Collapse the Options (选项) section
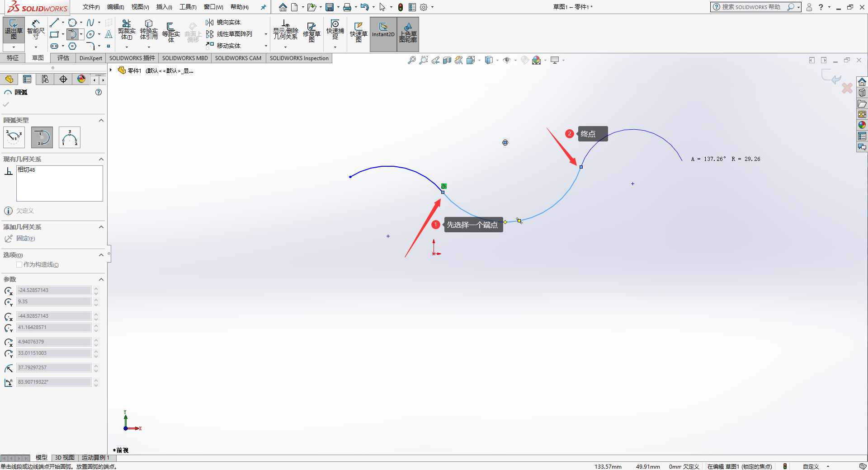The width and height of the screenshot is (868, 470). tap(101, 255)
